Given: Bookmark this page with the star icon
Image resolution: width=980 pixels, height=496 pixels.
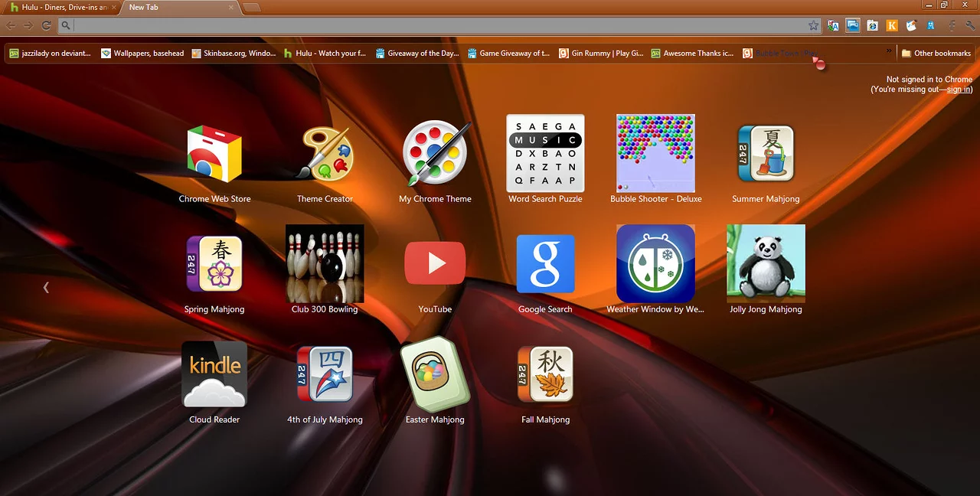Looking at the screenshot, I should point(813,25).
